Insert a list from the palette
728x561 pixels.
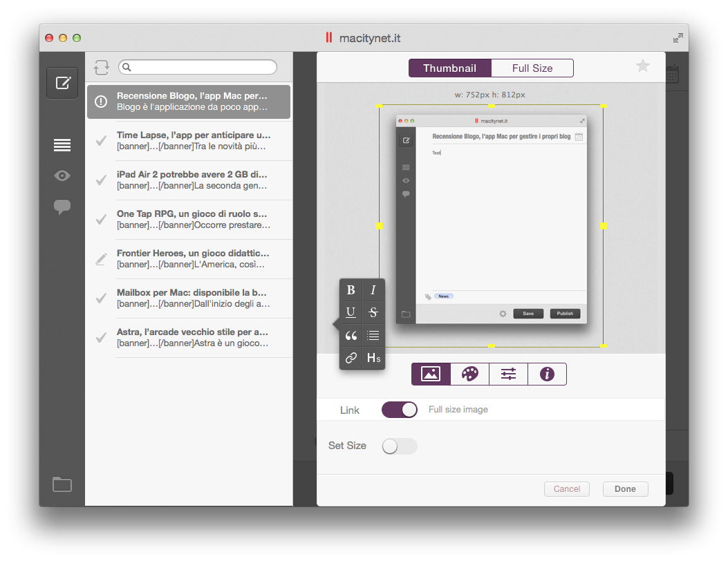(373, 335)
